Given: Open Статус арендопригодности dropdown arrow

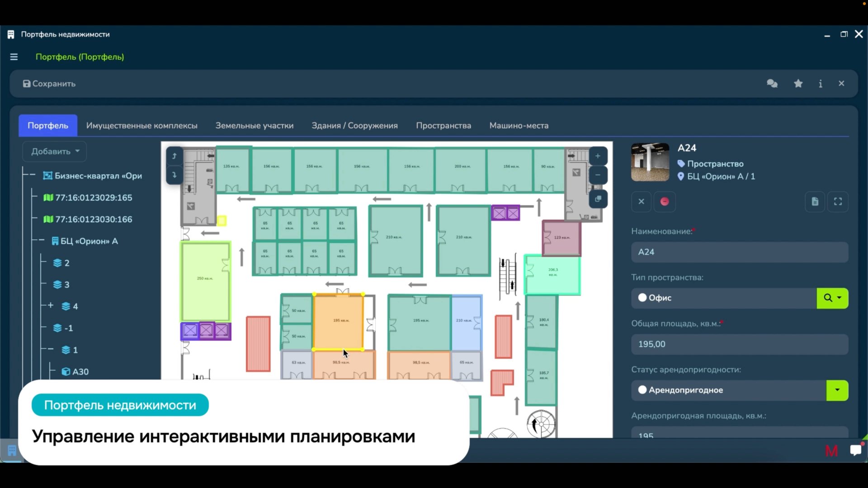Looking at the screenshot, I should (837, 390).
